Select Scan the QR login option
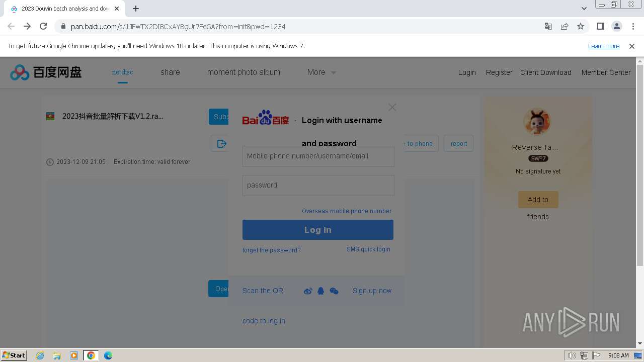 point(263,291)
